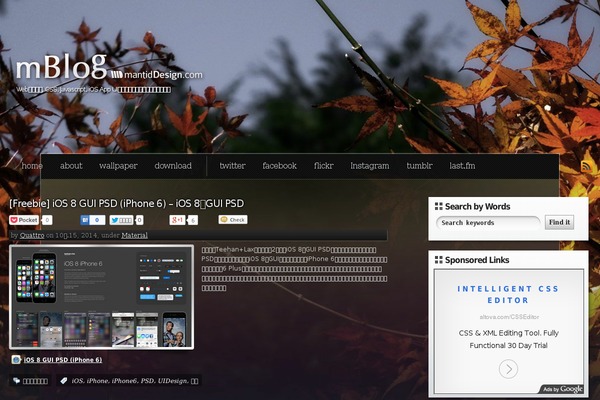Open the about menu item
The width and height of the screenshot is (600, 400).
(71, 166)
